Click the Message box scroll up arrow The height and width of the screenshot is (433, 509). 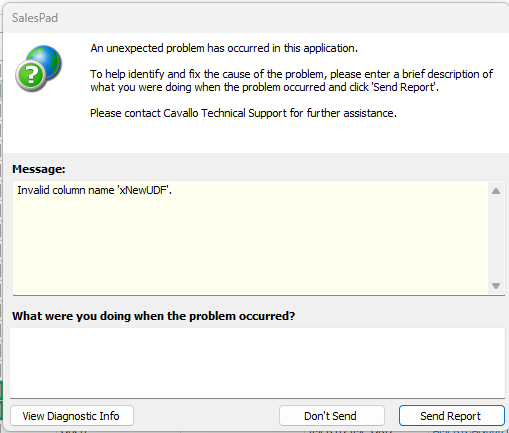(496, 191)
